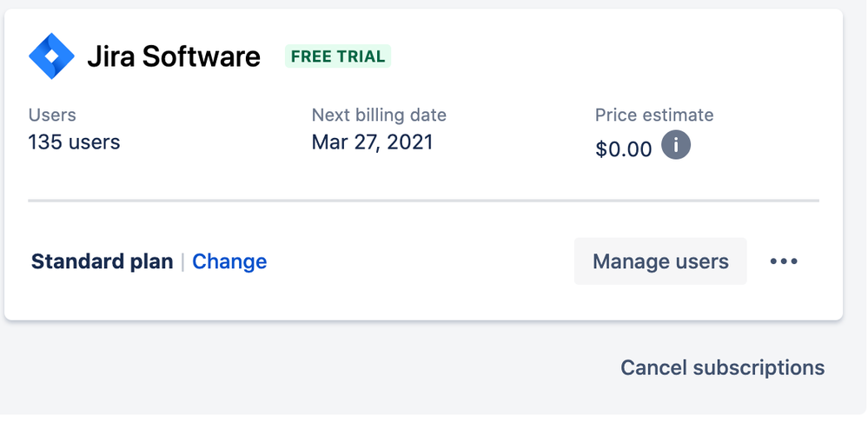Select the 135 users count text
Viewport: 868px width, 422px height.
pyautogui.click(x=74, y=142)
